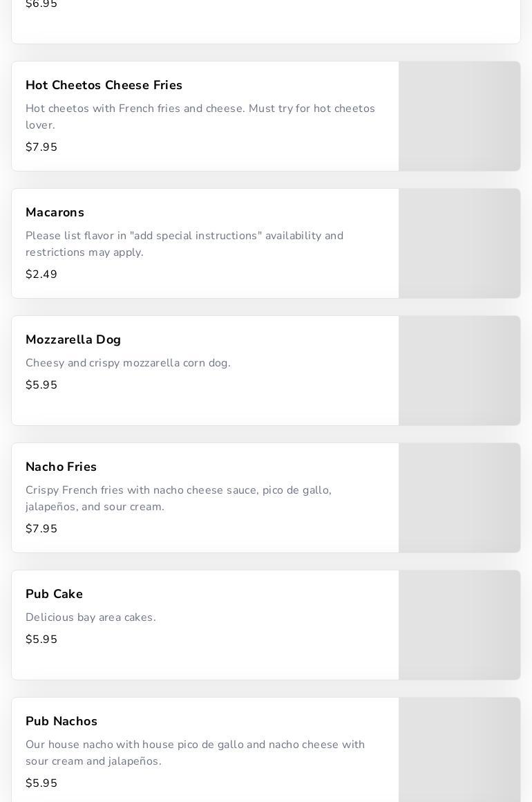Click the $5.95 price under Mozzarella Dog
Viewport: 532px width, 802px height.
point(41,385)
